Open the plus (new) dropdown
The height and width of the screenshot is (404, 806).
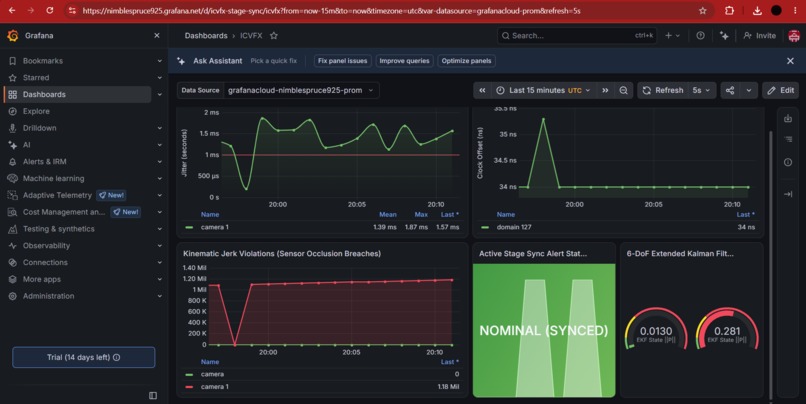[672, 35]
